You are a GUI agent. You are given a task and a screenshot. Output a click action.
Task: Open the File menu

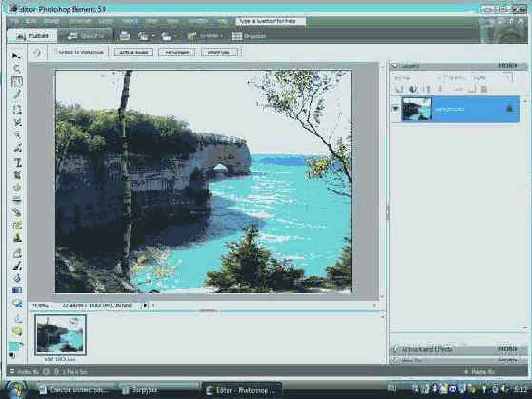[14, 21]
